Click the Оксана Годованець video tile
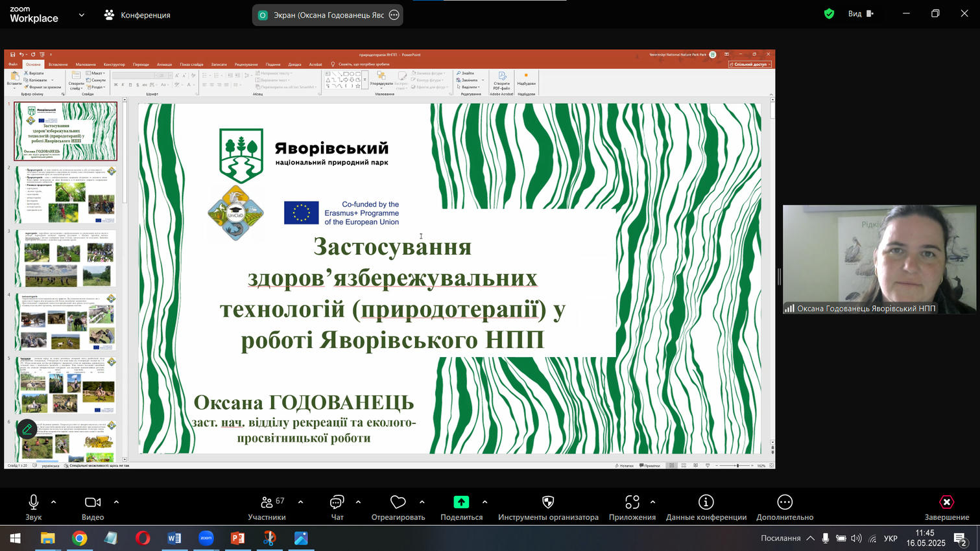Viewport: 980px width, 551px height. coord(879,259)
